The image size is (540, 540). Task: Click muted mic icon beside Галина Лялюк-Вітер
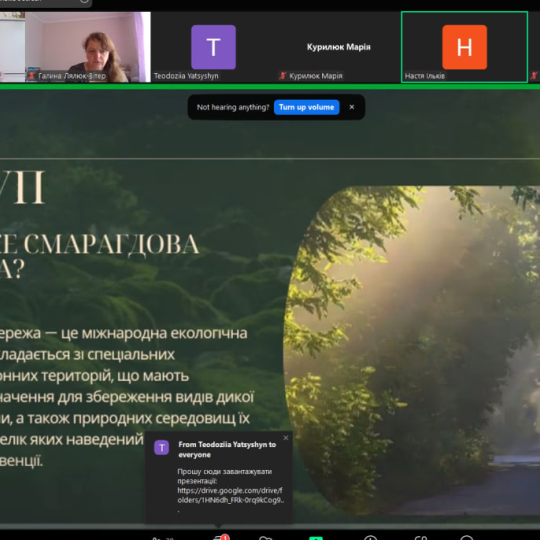(x=32, y=76)
